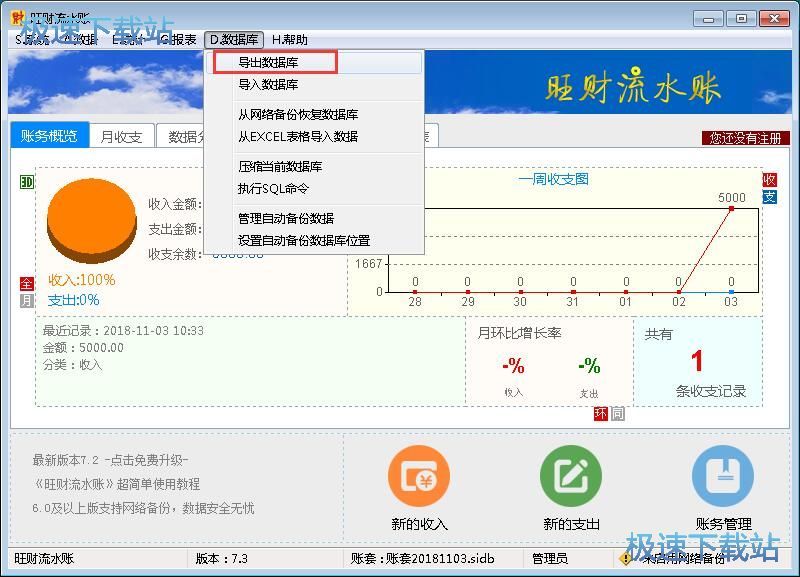Choose 导入数据库 menu entry
This screenshot has width=800, height=577.
tap(314, 85)
